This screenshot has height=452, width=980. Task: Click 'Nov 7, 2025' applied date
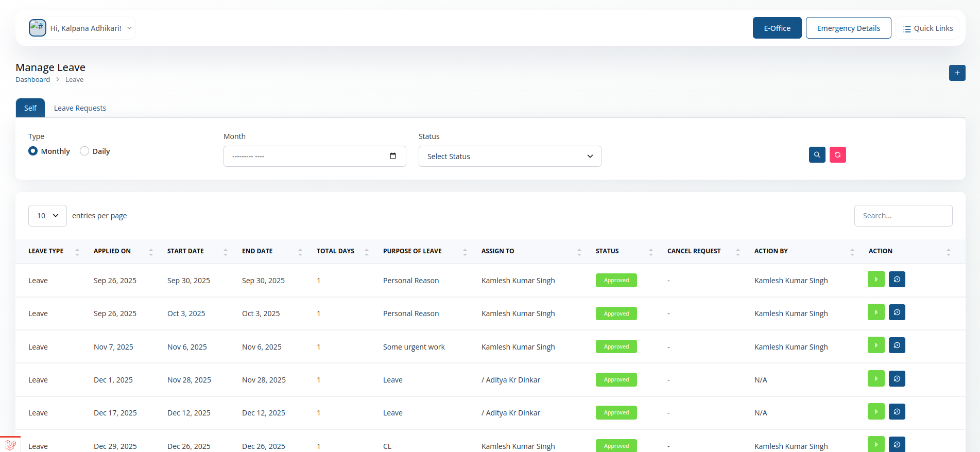[113, 347]
